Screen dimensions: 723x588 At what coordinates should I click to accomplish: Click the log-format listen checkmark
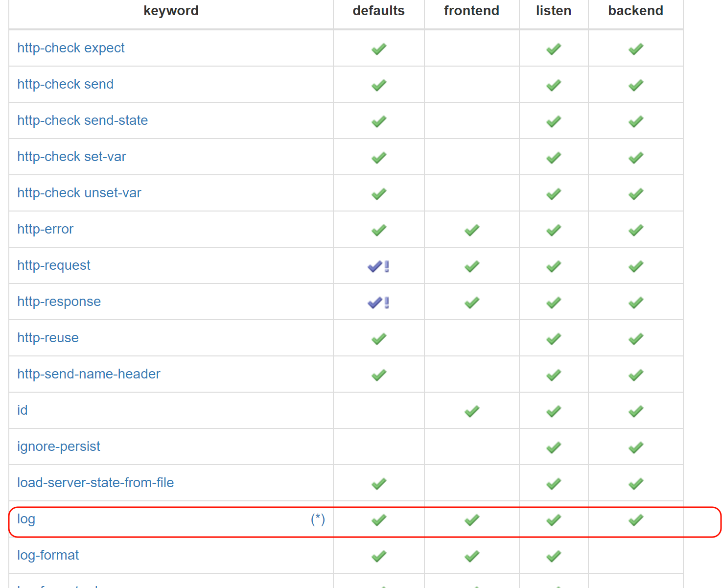coord(553,556)
